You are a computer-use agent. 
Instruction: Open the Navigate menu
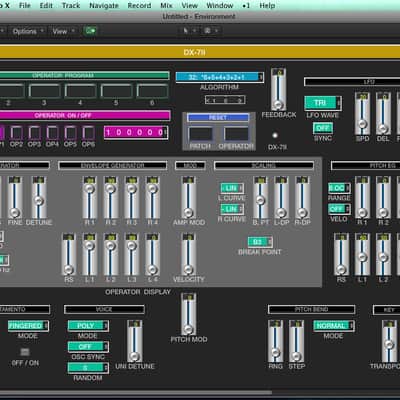(104, 6)
